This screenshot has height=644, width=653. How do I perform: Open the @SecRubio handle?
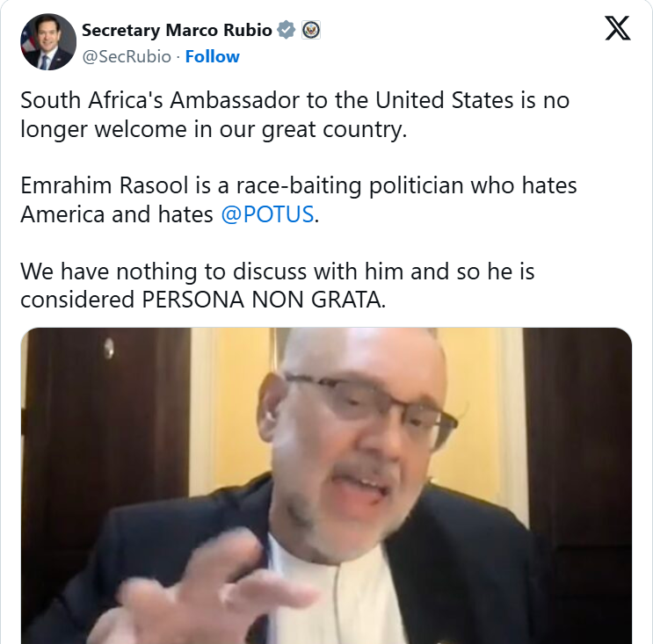(127, 56)
